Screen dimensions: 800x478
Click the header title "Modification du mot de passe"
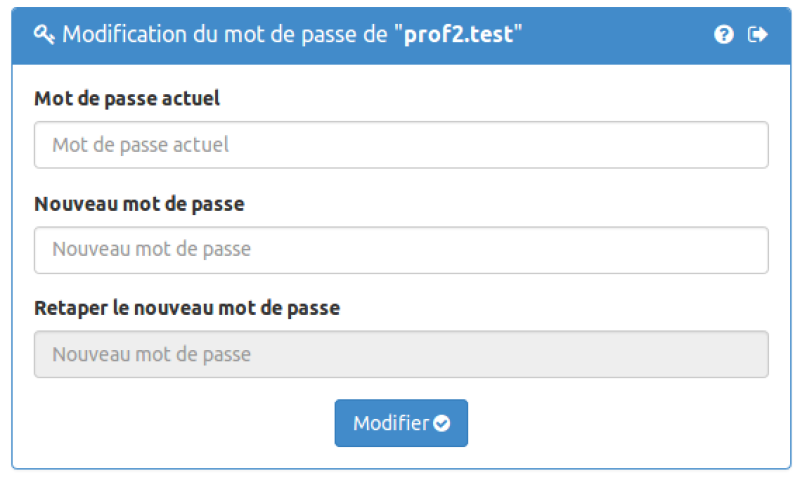(x=225, y=35)
